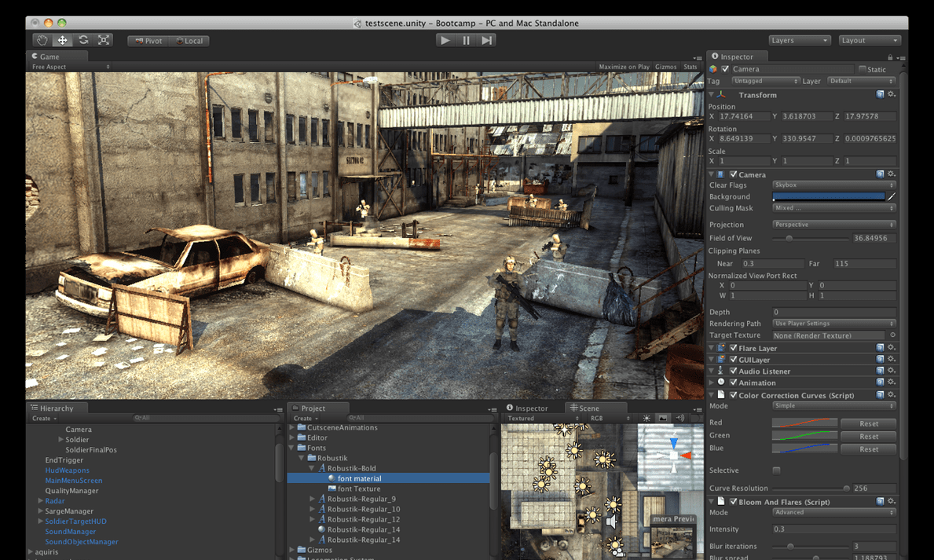Viewport: 934px width, 560px height.
Task: Toggle Pivot handle position
Action: 149,41
